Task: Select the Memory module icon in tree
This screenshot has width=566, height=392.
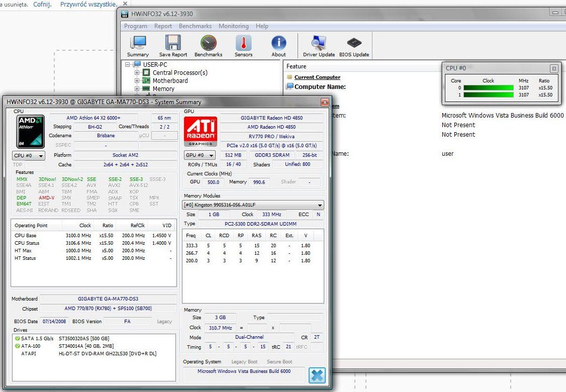Action: [x=146, y=88]
